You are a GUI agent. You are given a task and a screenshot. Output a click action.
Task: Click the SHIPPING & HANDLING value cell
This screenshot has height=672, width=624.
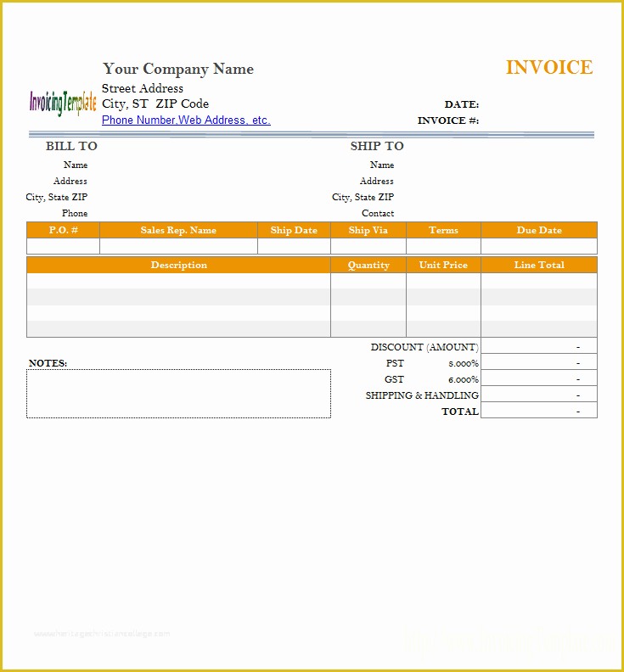(x=539, y=394)
